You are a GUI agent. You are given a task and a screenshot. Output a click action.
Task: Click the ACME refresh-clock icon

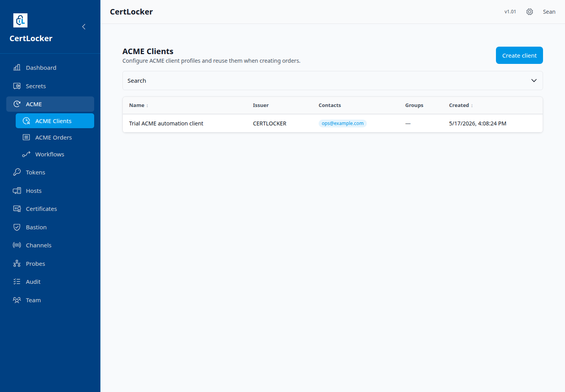[x=17, y=104]
